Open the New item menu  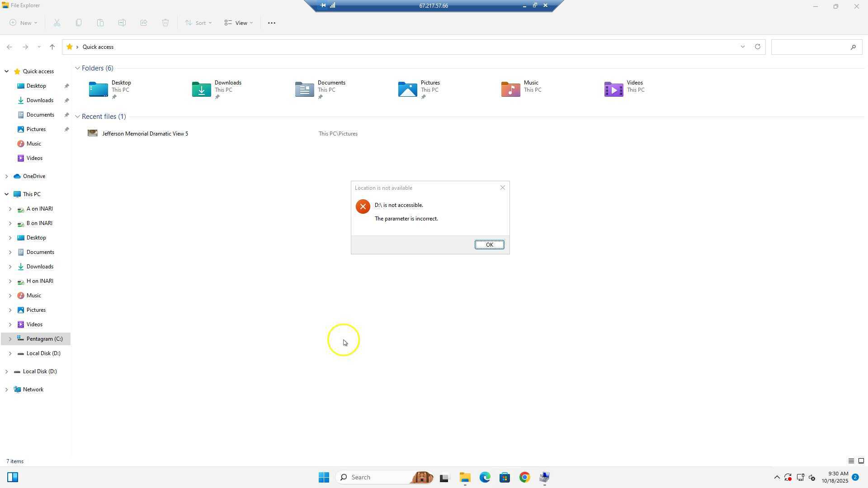click(x=24, y=23)
